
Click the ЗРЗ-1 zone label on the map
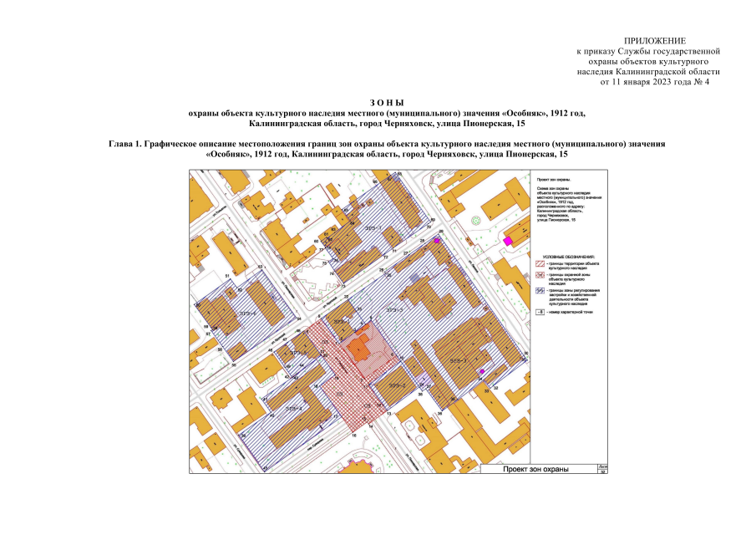tap(373, 227)
